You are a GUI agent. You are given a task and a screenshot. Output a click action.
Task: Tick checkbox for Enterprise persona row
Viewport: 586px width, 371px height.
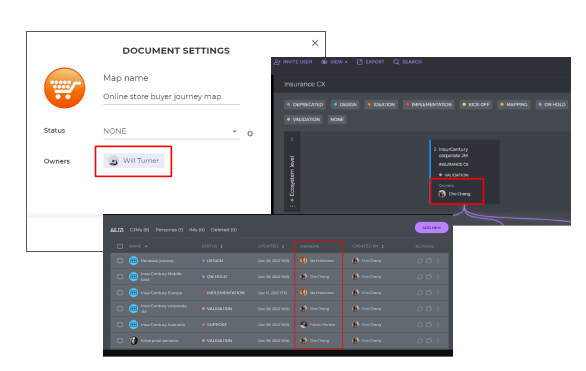pos(120,341)
